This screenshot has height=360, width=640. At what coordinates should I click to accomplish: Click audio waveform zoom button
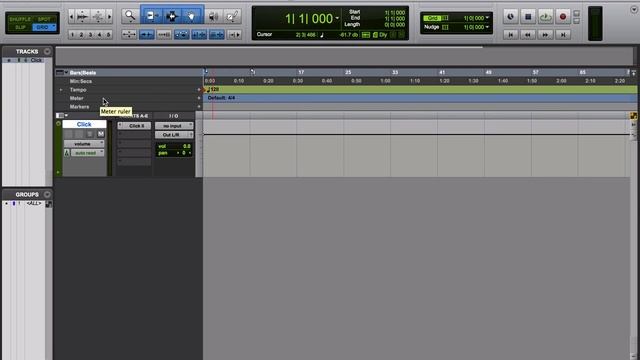tap(82, 17)
